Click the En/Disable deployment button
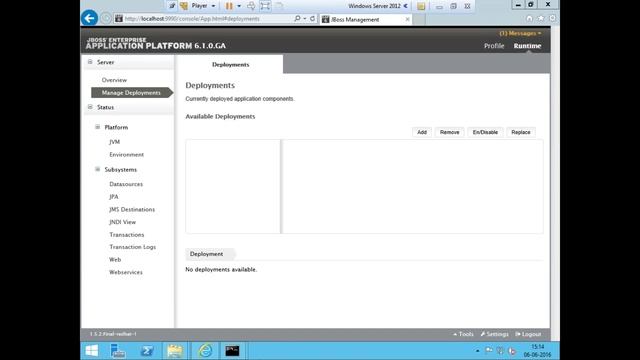This screenshot has height=360, width=640. [x=485, y=132]
